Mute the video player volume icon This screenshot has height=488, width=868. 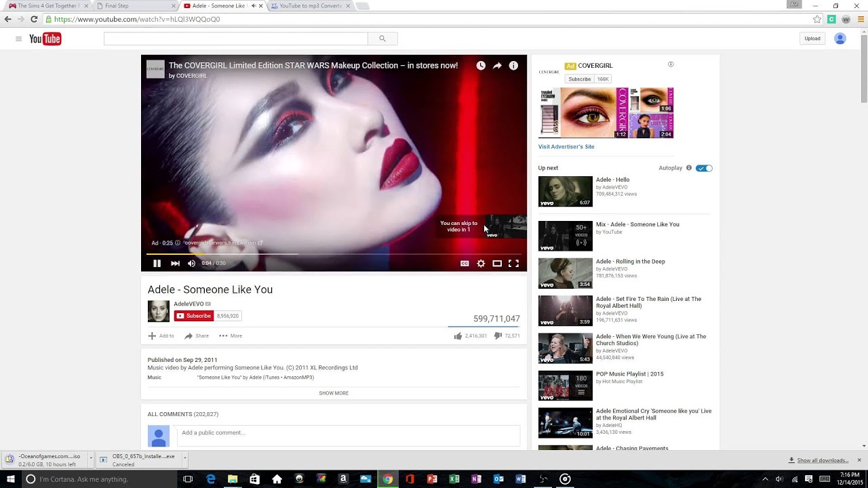pyautogui.click(x=191, y=264)
